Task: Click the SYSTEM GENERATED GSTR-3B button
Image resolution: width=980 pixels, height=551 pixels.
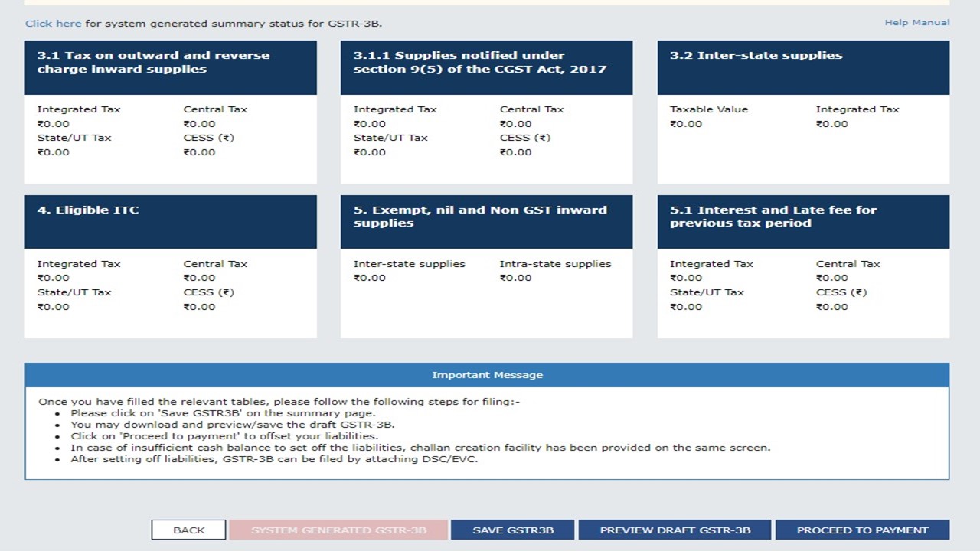Action: tap(338, 530)
